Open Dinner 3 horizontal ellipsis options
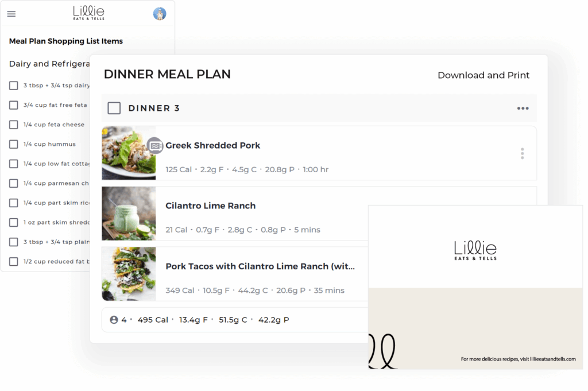 click(522, 109)
